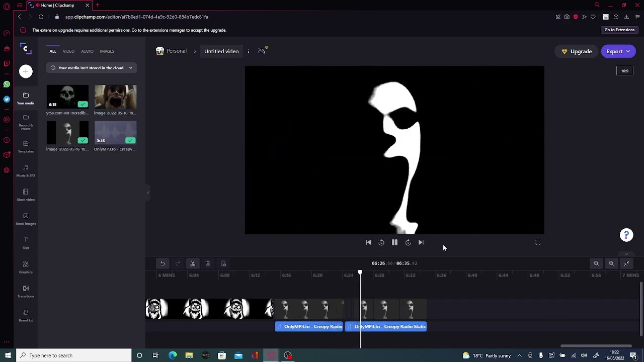Click the cloud sync off icon
Screen dimensions: 644x362
click(262, 51)
